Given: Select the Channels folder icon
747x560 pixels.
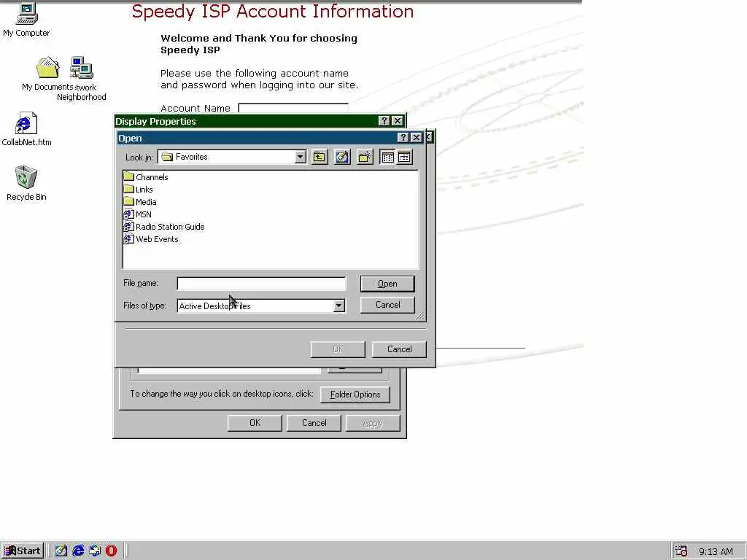Looking at the screenshot, I should pyautogui.click(x=128, y=176).
